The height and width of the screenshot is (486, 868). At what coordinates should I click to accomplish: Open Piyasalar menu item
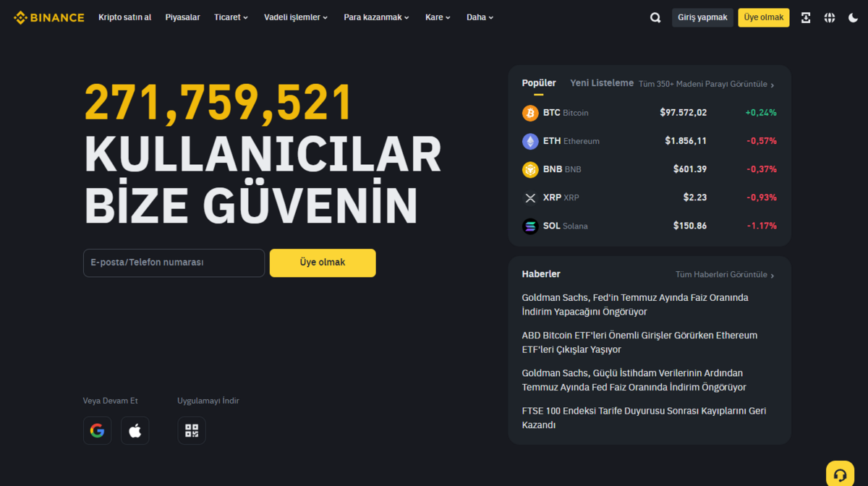coord(182,17)
